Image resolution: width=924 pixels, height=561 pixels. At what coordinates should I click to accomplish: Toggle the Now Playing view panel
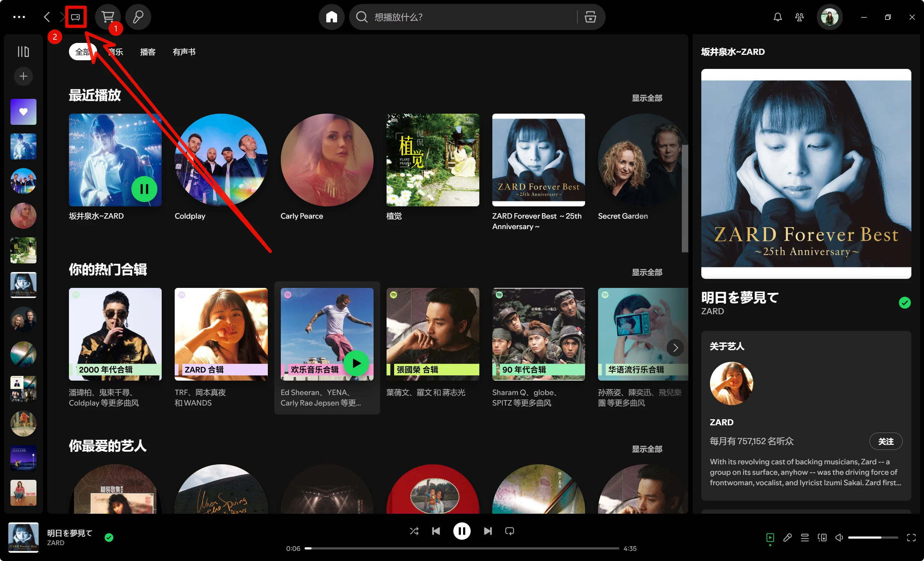click(770, 538)
